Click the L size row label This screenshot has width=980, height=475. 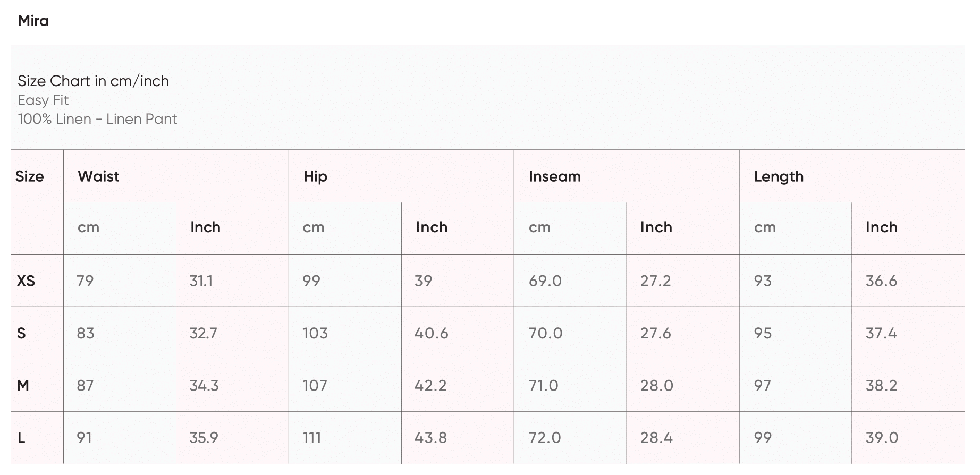(x=21, y=437)
